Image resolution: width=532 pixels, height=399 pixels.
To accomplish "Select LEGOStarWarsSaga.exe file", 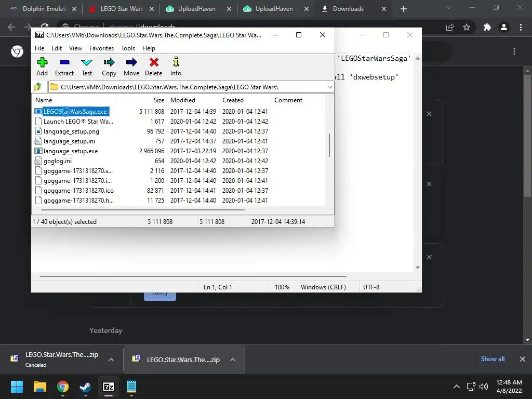I will click(x=75, y=111).
